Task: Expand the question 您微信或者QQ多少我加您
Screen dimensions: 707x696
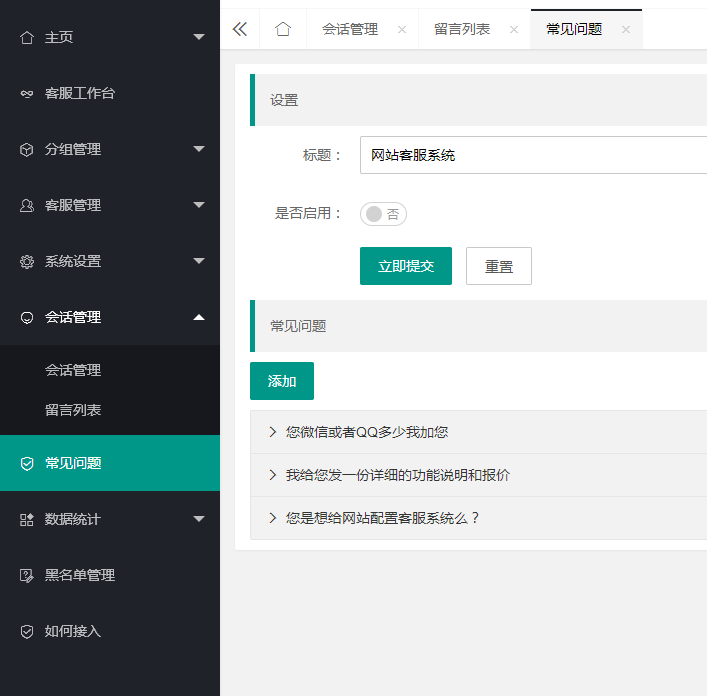Action: [366, 432]
